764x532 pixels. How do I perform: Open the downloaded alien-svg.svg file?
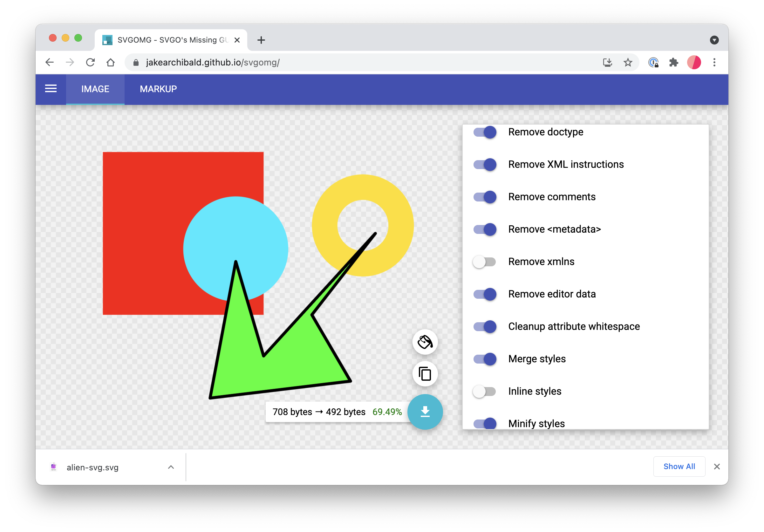pos(92,467)
